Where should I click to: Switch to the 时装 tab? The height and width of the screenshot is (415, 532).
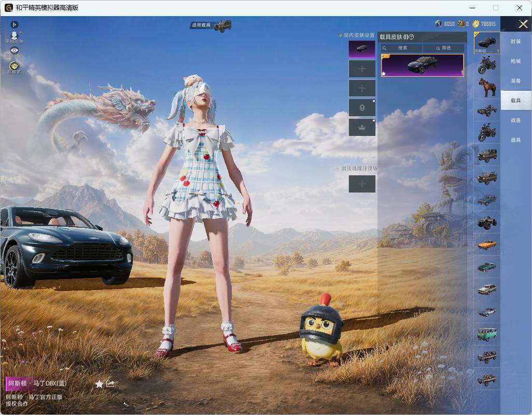pos(516,41)
